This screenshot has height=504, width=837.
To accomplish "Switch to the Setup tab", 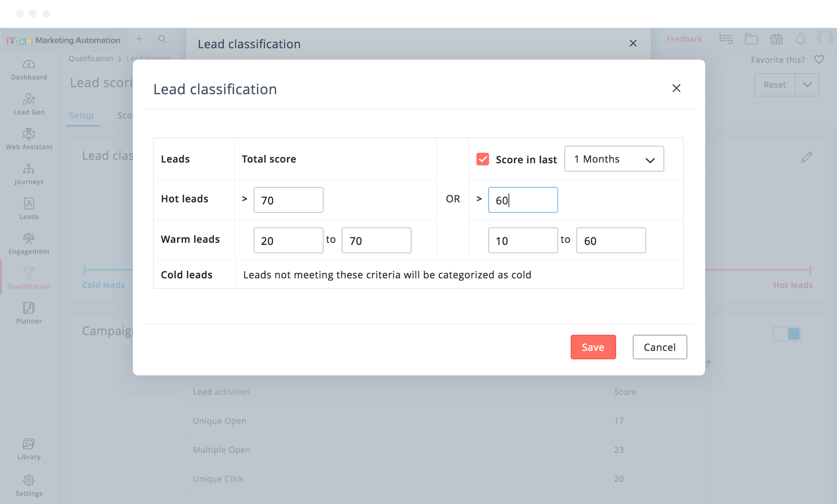I will pyautogui.click(x=82, y=116).
